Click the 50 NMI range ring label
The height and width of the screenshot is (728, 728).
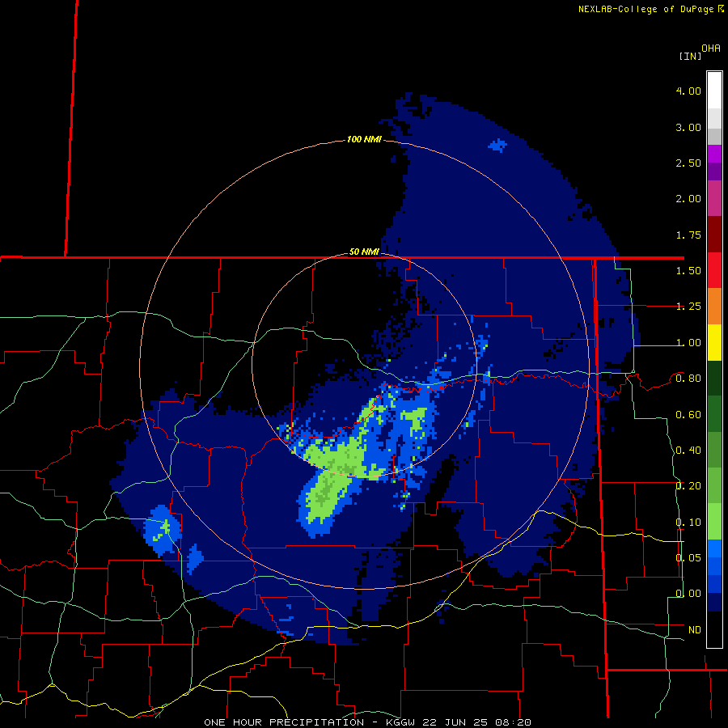[x=364, y=252]
